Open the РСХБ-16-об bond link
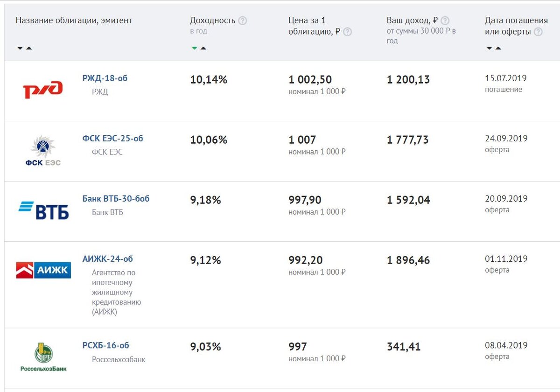The width and height of the screenshot is (560, 392). [x=106, y=346]
